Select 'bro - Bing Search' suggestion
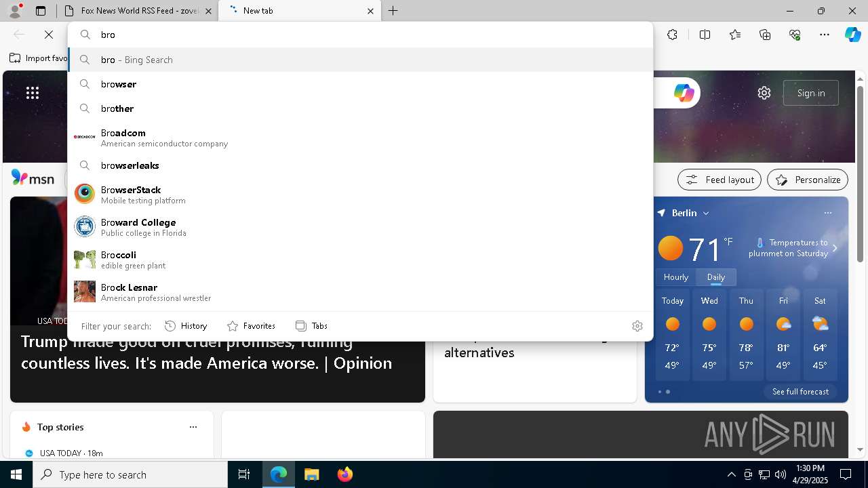This screenshot has height=488, width=868. tap(361, 60)
